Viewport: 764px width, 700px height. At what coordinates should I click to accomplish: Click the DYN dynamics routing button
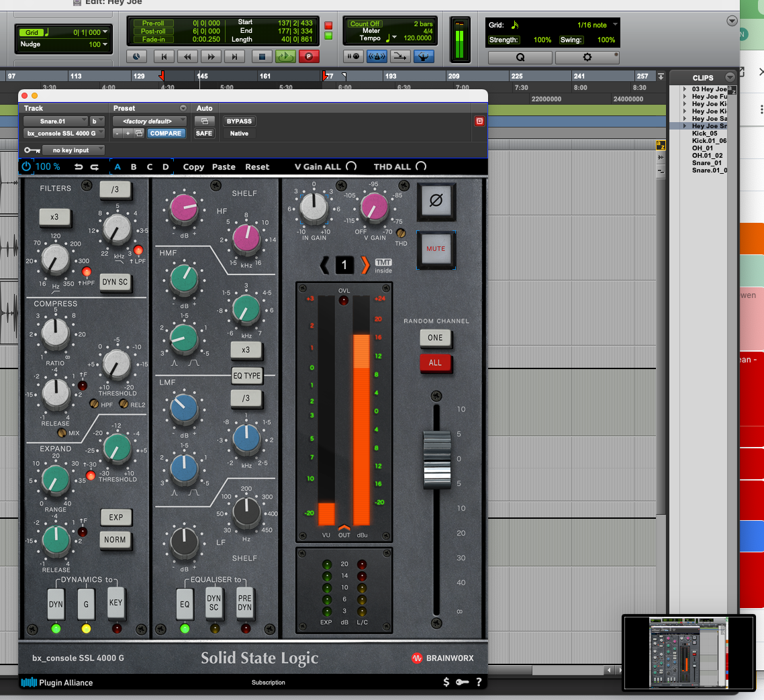[56, 603]
